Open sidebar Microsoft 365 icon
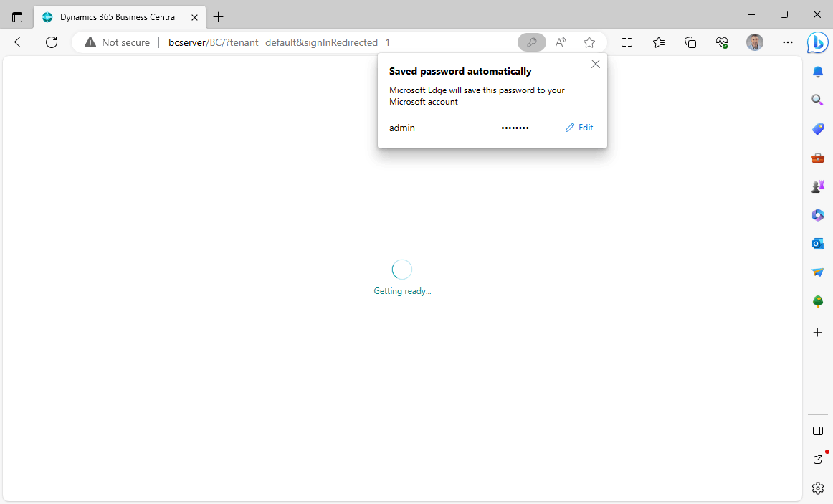This screenshot has width=833, height=504. 818,215
